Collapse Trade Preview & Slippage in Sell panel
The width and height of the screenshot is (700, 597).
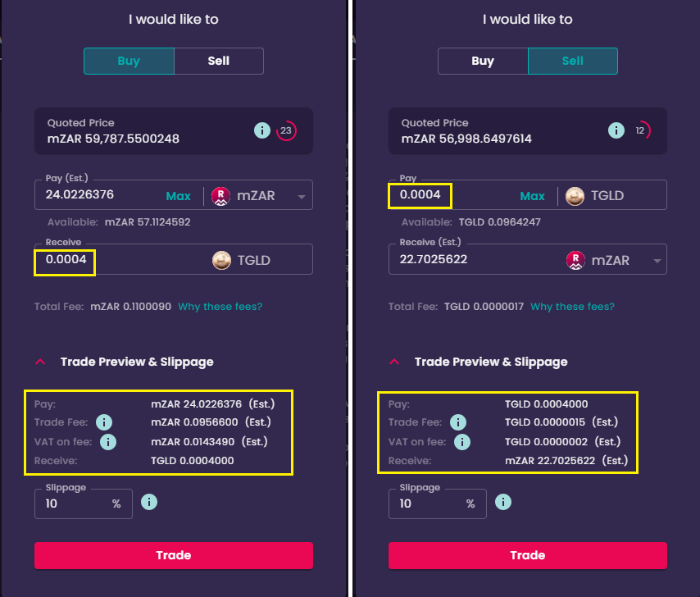394,362
